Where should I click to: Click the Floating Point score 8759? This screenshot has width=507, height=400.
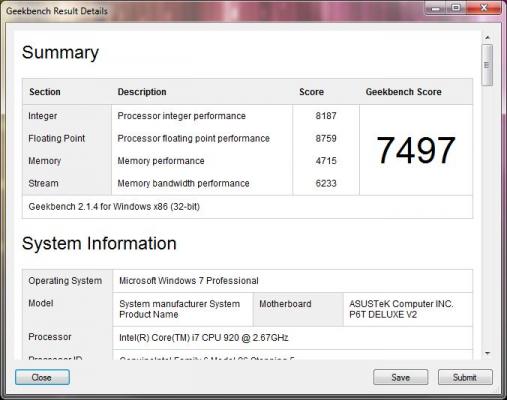(326, 138)
